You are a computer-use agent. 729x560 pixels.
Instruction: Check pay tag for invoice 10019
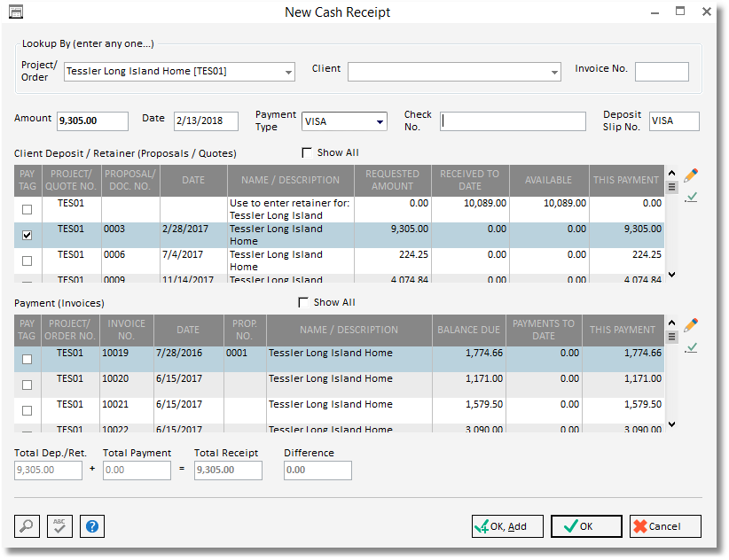tap(27, 360)
